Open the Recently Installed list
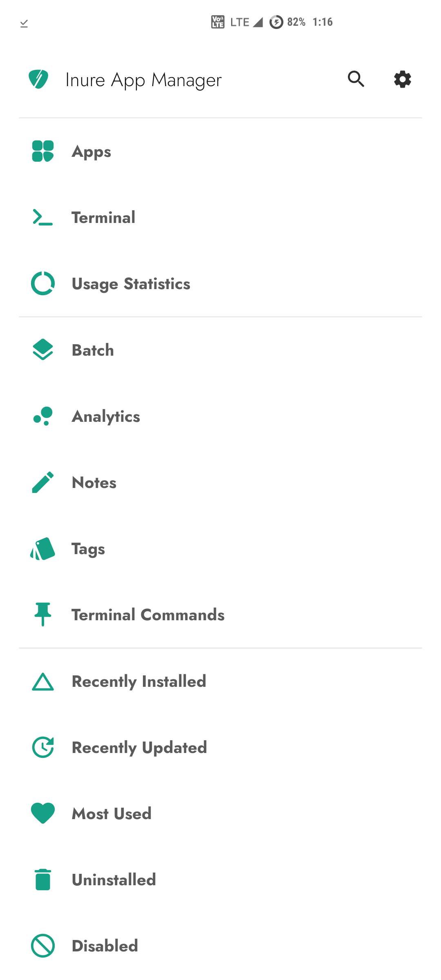The width and height of the screenshot is (441, 980). 220,681
